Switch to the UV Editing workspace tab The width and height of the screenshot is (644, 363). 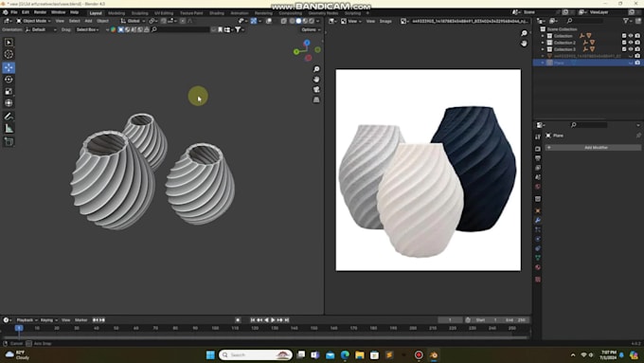pos(164,13)
